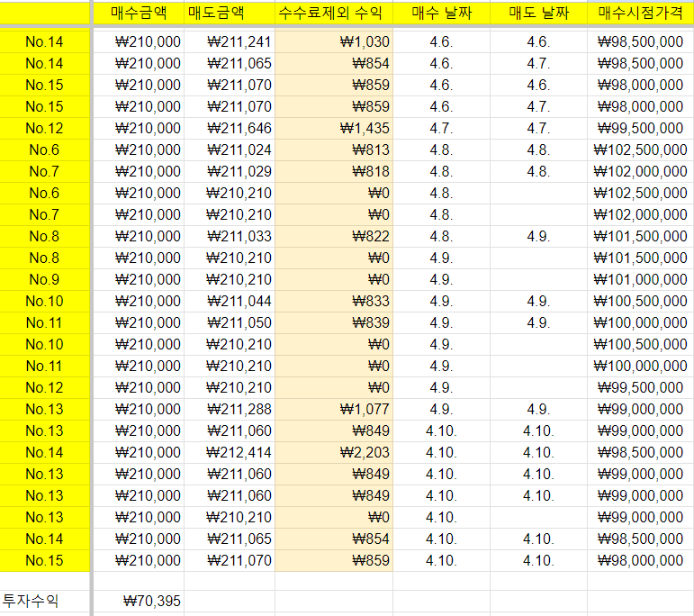Select the No.11 label in ₩839 row
Image resolution: width=694 pixels, height=616 pixels.
coord(44,323)
